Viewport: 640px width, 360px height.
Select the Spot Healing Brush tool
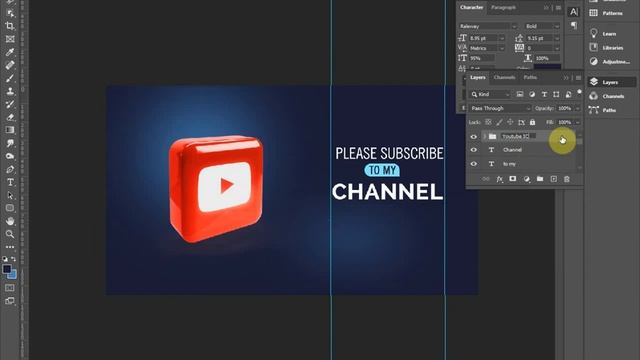tap(10, 65)
